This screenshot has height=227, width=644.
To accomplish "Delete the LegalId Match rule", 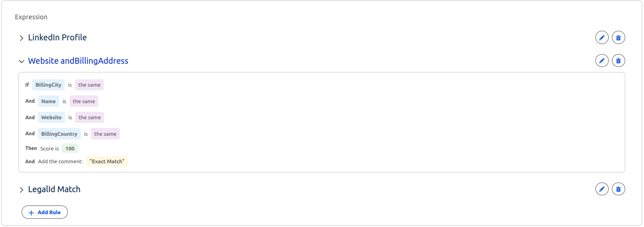I will click(x=618, y=189).
